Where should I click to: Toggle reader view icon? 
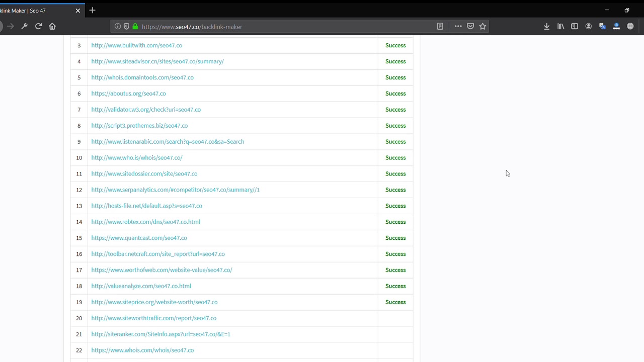(x=440, y=26)
